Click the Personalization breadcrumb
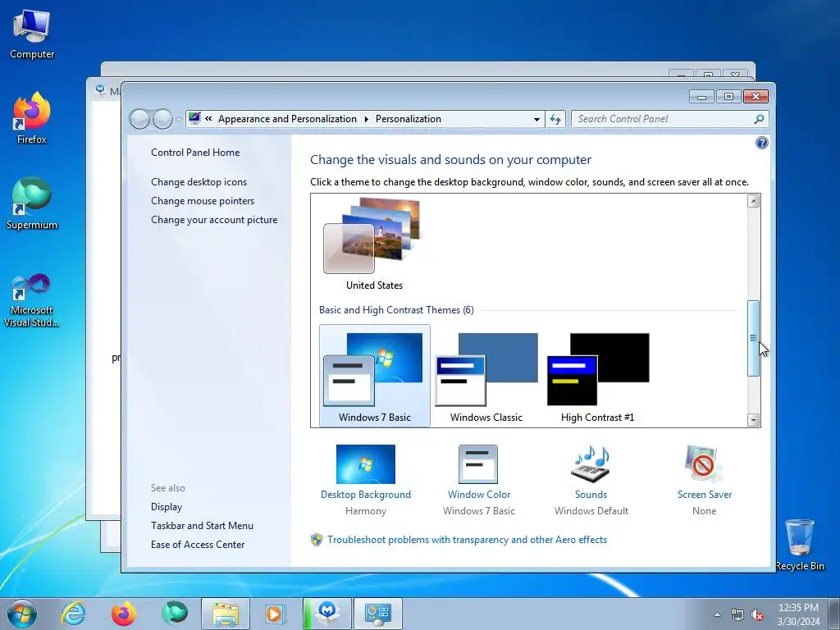This screenshot has height=630, width=840. tap(409, 119)
